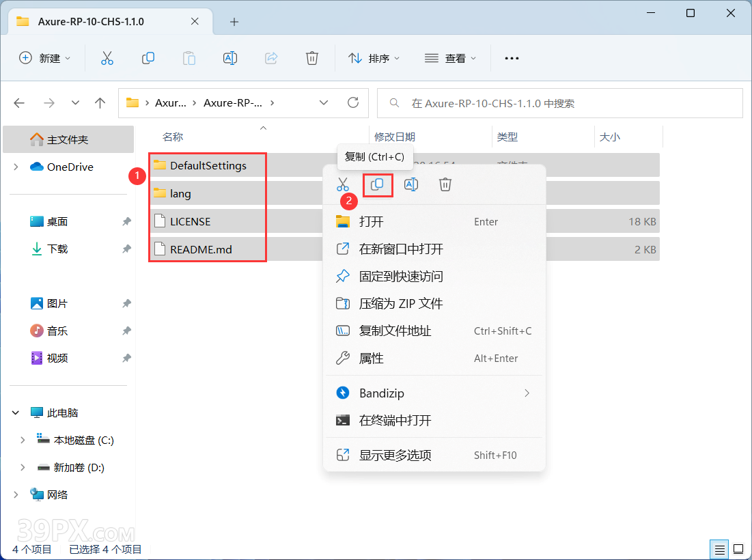Image resolution: width=752 pixels, height=560 pixels.
Task: Open the 查看 view dropdown
Action: click(450, 58)
